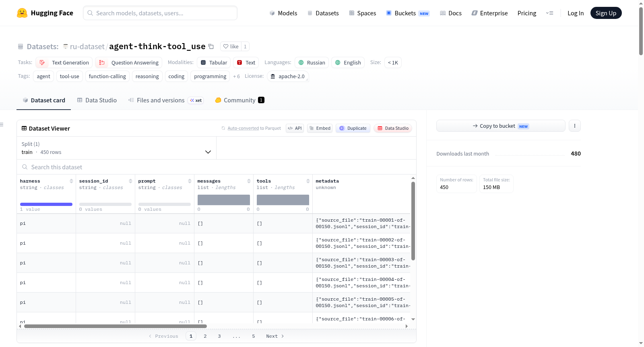
Task: Open the apache-2.0 license tag
Action: 288,76
